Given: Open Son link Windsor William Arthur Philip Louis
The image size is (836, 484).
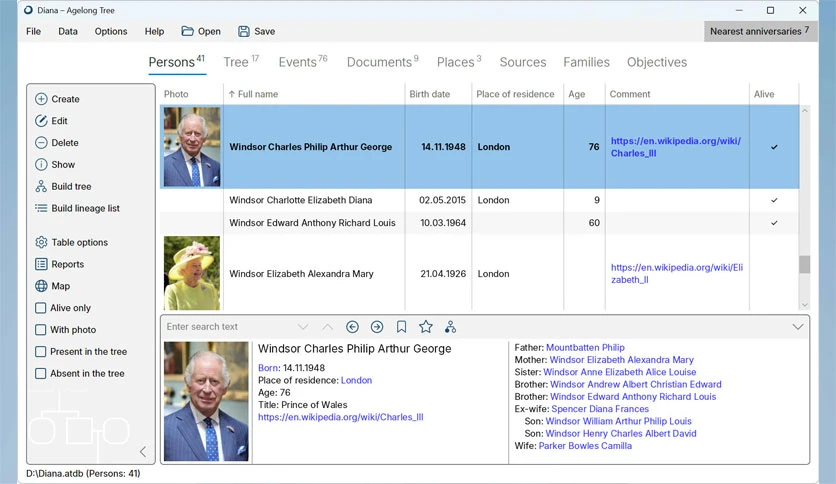Looking at the screenshot, I should click(618, 421).
